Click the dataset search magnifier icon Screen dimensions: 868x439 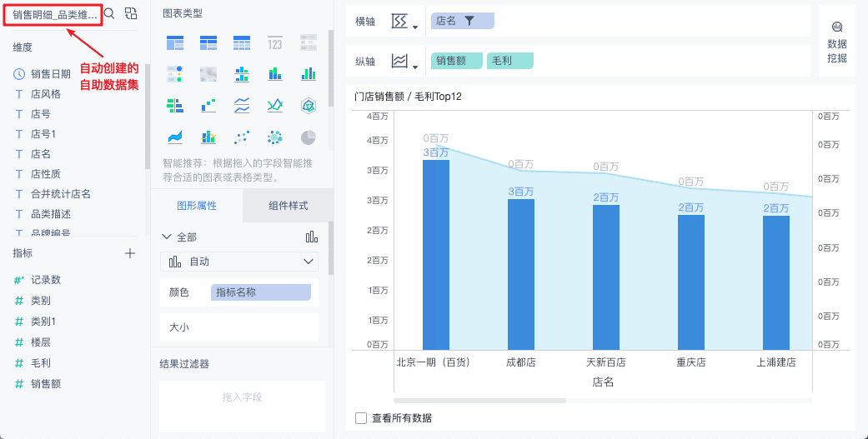[109, 14]
